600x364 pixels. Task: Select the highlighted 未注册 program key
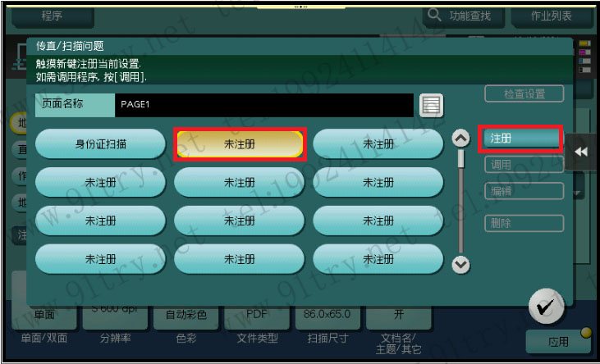[x=240, y=144]
